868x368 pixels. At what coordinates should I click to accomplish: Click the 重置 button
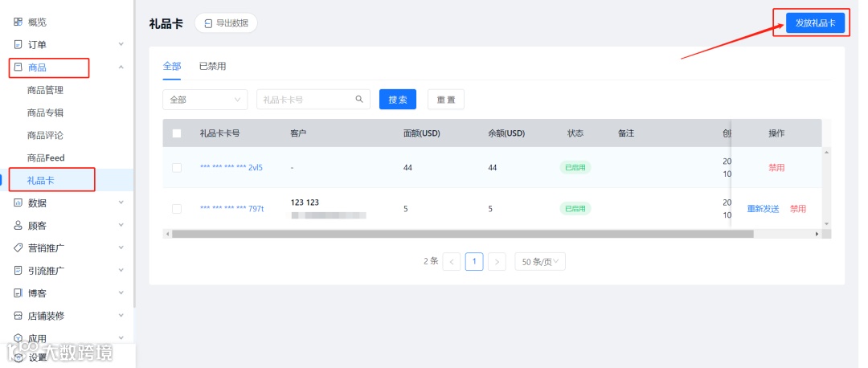pos(445,100)
